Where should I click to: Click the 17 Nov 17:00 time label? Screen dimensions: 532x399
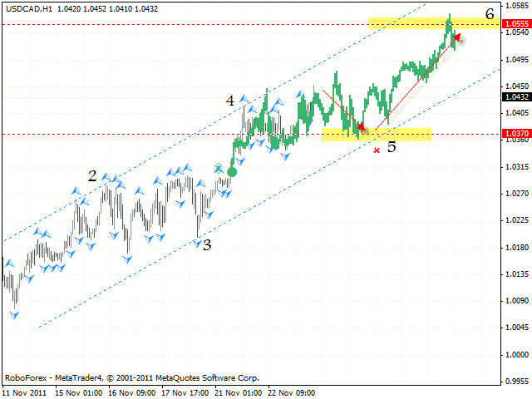click(185, 391)
